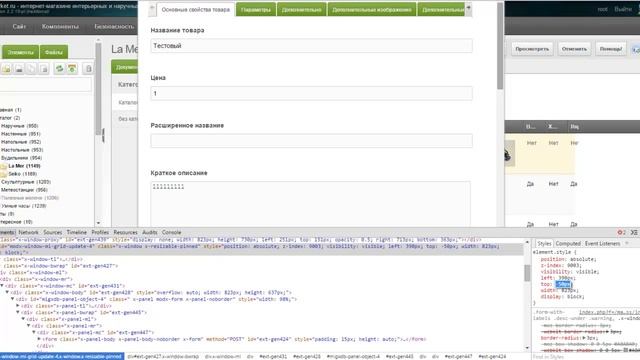The image size is (640, 360).
Task: Switch to the Основные свойства товара tab
Action: tap(196, 9)
